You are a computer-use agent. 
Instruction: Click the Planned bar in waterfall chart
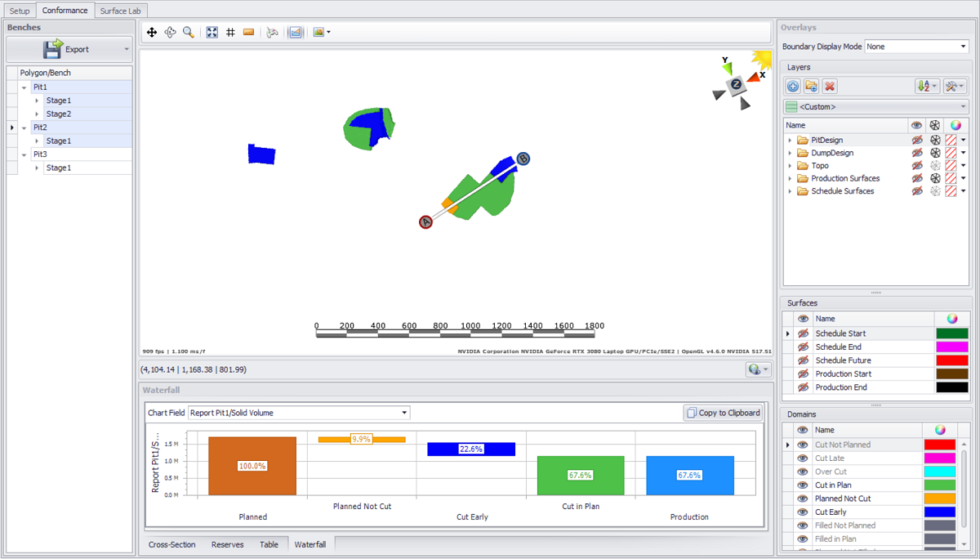pyautogui.click(x=252, y=466)
